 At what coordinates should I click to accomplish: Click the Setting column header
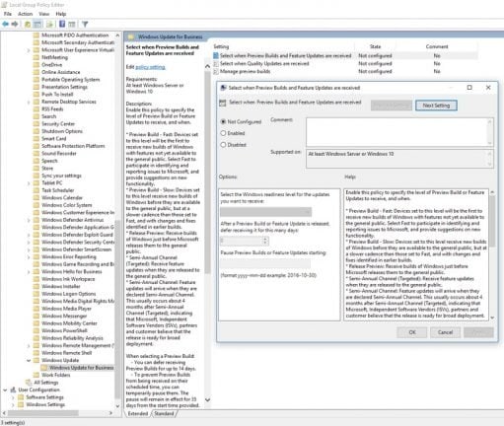pos(221,46)
